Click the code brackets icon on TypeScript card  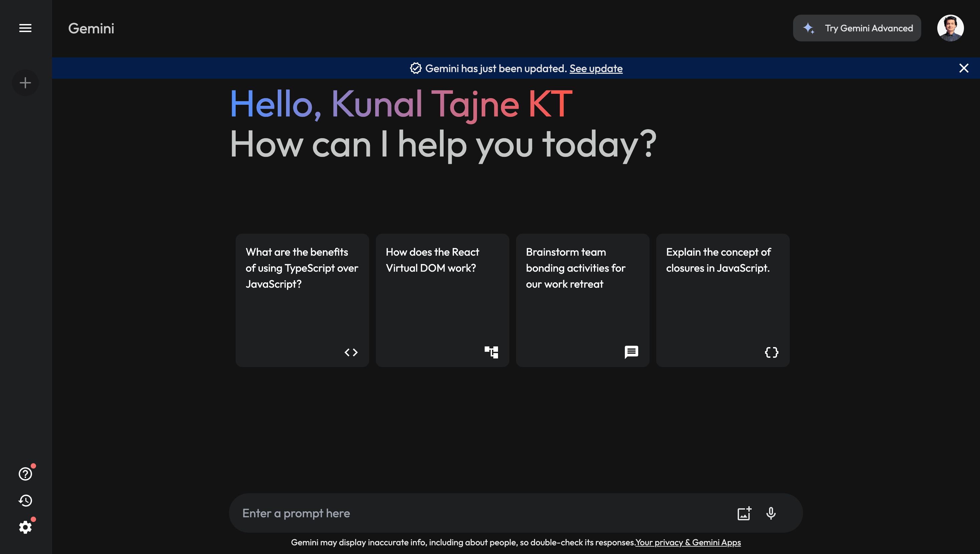[x=351, y=352]
